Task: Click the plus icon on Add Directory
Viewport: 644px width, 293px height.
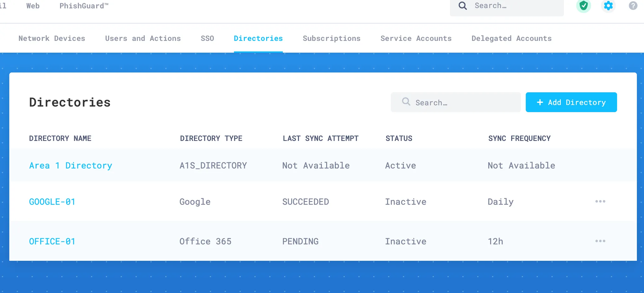Action: 540,102
